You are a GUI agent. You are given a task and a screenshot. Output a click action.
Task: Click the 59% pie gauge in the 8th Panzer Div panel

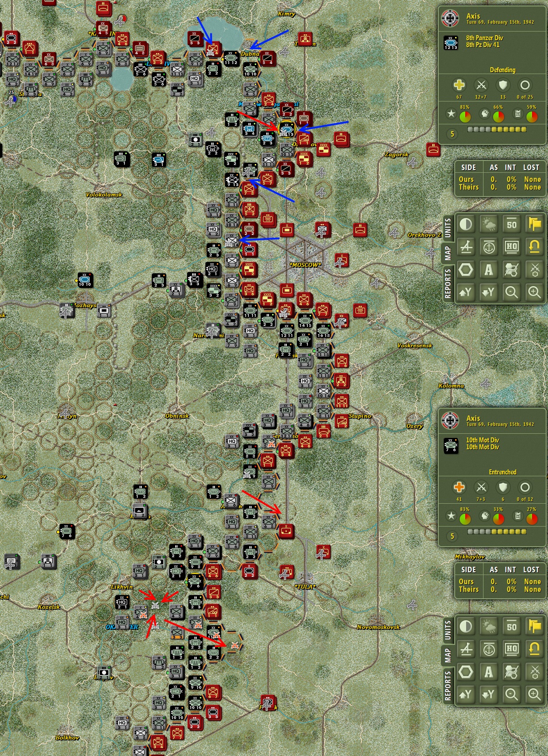click(532, 117)
